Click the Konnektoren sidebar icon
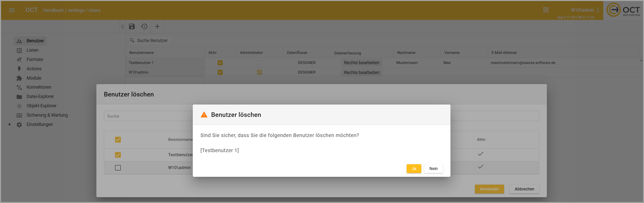 pos(19,87)
